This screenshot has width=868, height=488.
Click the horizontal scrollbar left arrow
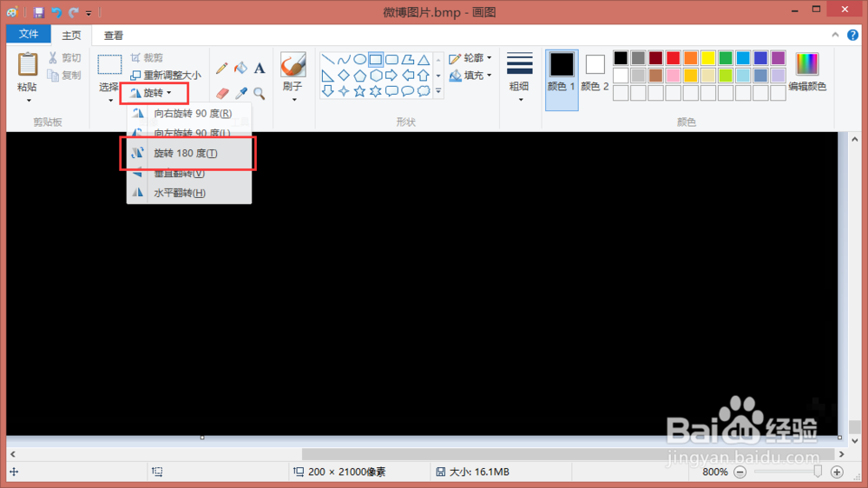13,453
